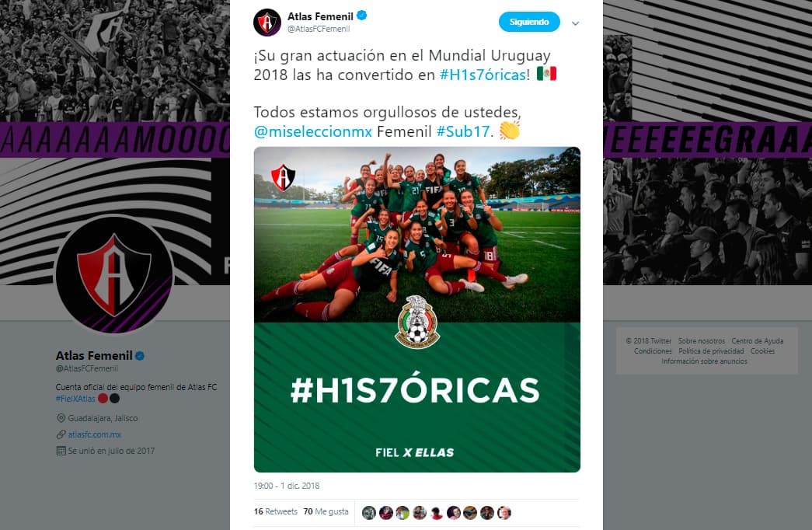Click first liker avatar in the row
Image resolution: width=812 pixels, height=530 pixels.
coord(369,513)
